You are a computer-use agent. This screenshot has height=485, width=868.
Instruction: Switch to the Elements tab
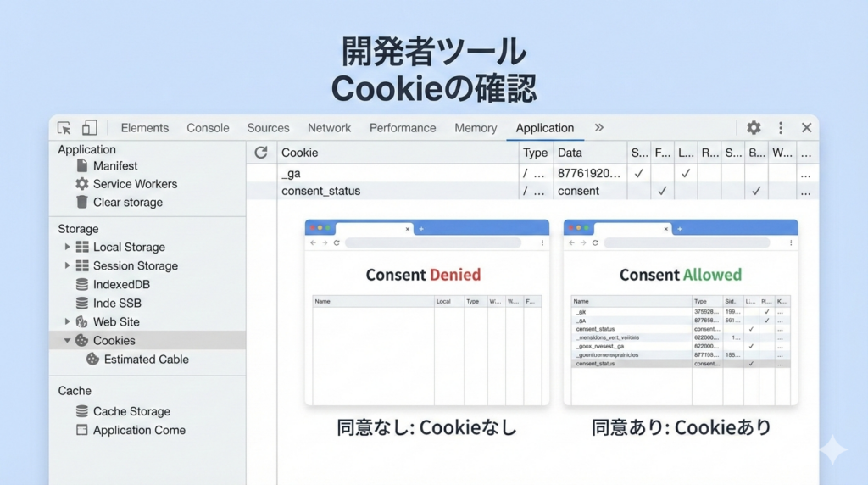coord(144,128)
